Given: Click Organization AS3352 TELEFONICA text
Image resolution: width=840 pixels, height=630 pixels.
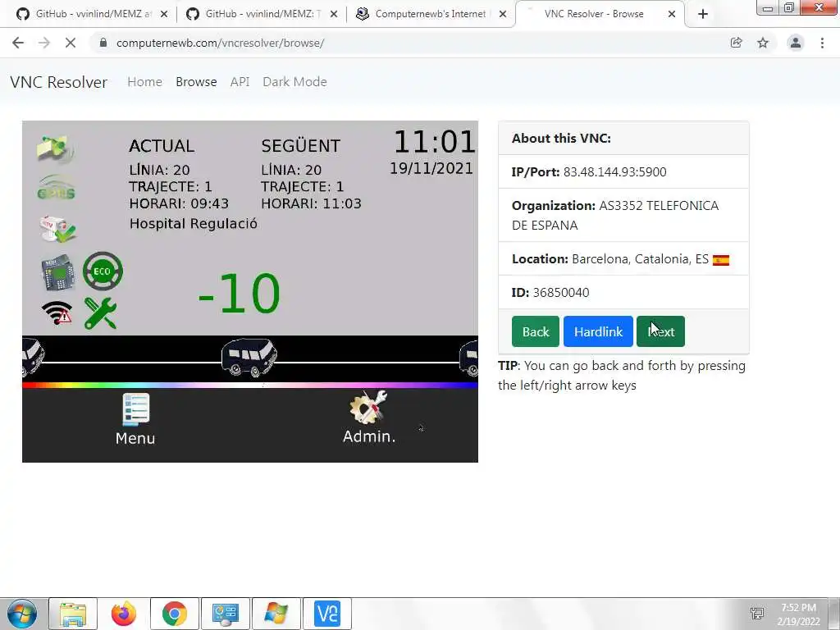Looking at the screenshot, I should (615, 216).
